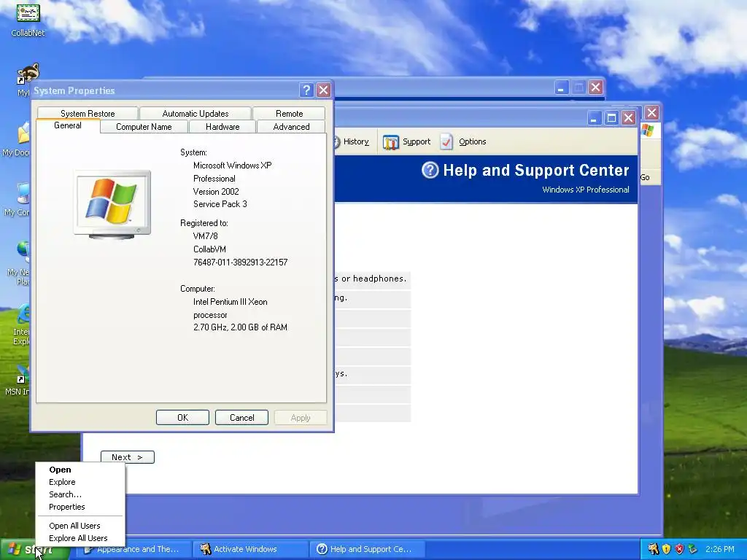Image resolution: width=747 pixels, height=560 pixels.
Task: Click the History clock icon in Help Center
Action: pyautogui.click(x=336, y=142)
